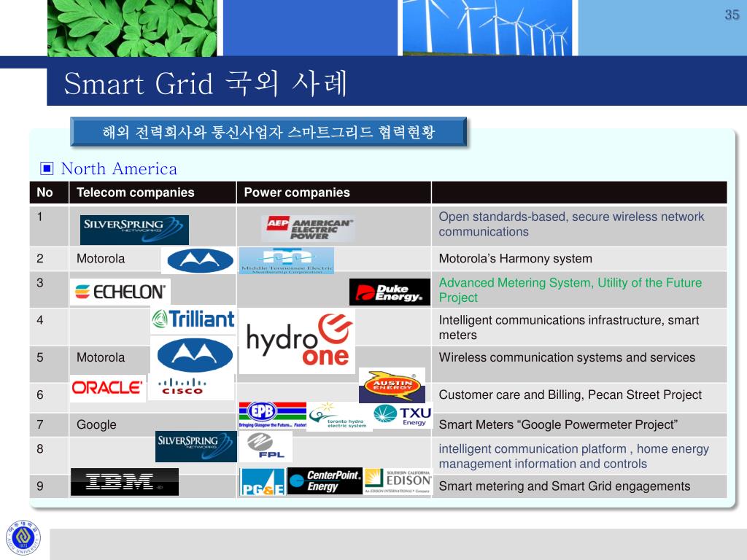Click the slide title Smart Grid 국외 사례
Screen dimensions: 747x560
pyautogui.click(x=205, y=84)
